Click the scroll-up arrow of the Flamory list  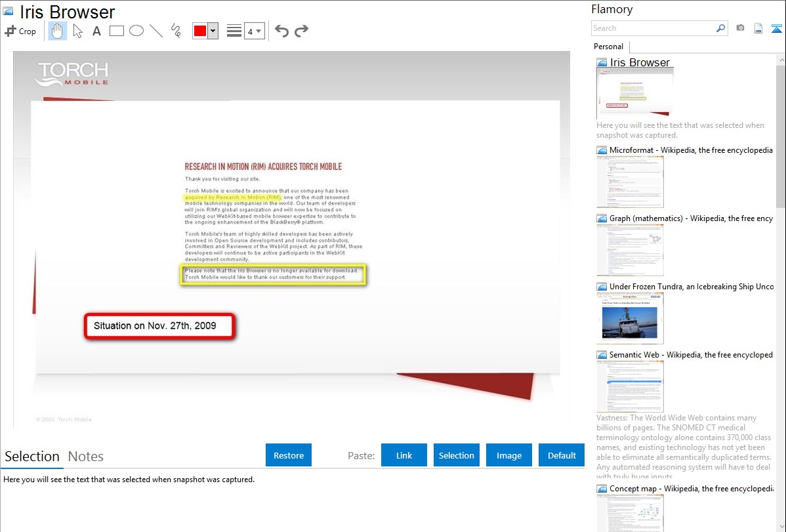click(781, 60)
